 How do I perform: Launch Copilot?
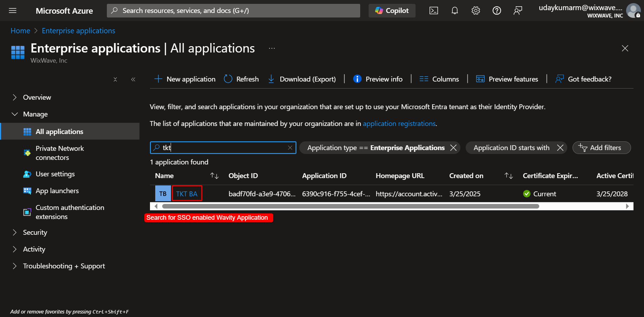tap(392, 10)
